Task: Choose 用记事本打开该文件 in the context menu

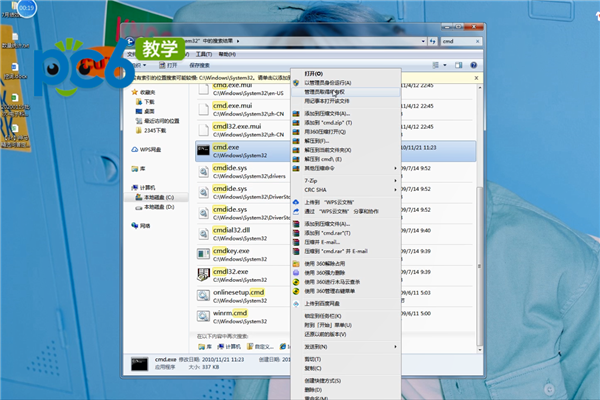Action: tap(326, 101)
